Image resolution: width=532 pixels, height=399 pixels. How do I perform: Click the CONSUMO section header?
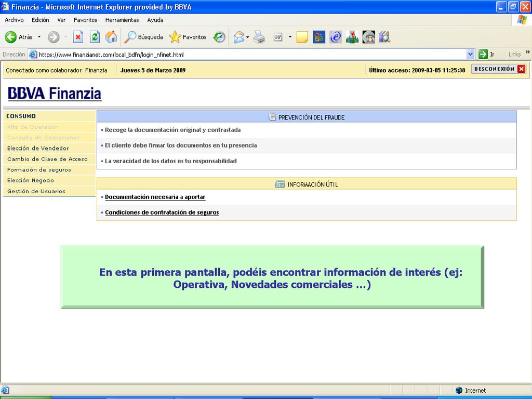pyautogui.click(x=21, y=116)
